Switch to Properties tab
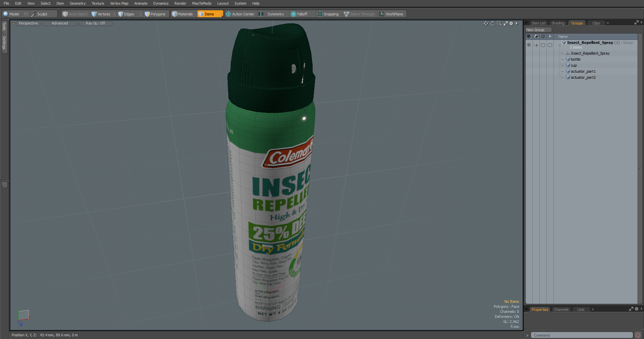 point(539,310)
